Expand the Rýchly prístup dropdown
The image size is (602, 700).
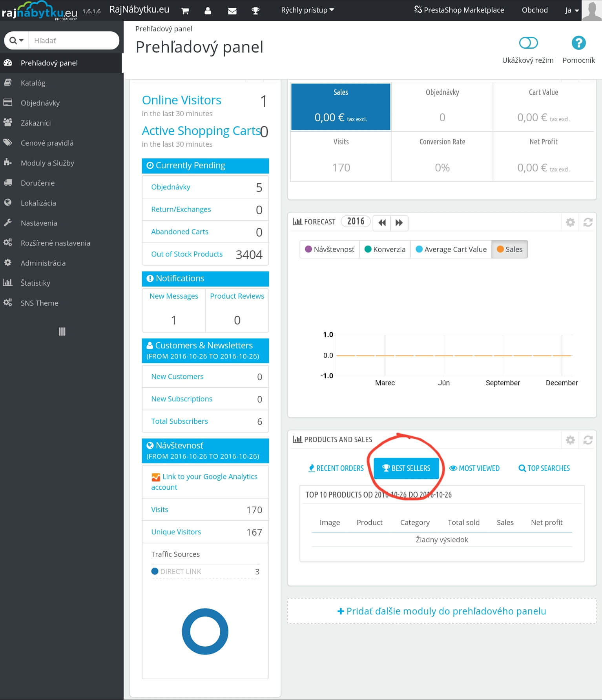pos(307,10)
